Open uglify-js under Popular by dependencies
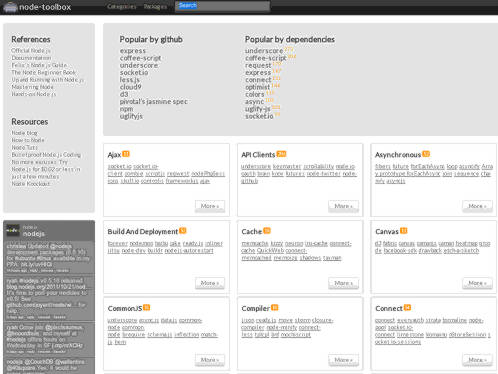Screen dimensions: 498x374 (258, 109)
